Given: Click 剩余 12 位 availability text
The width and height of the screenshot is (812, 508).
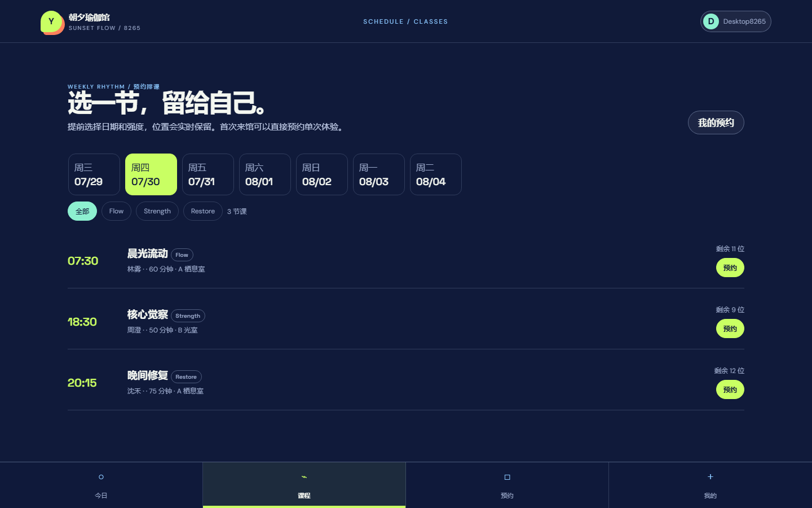Looking at the screenshot, I should pos(729,371).
